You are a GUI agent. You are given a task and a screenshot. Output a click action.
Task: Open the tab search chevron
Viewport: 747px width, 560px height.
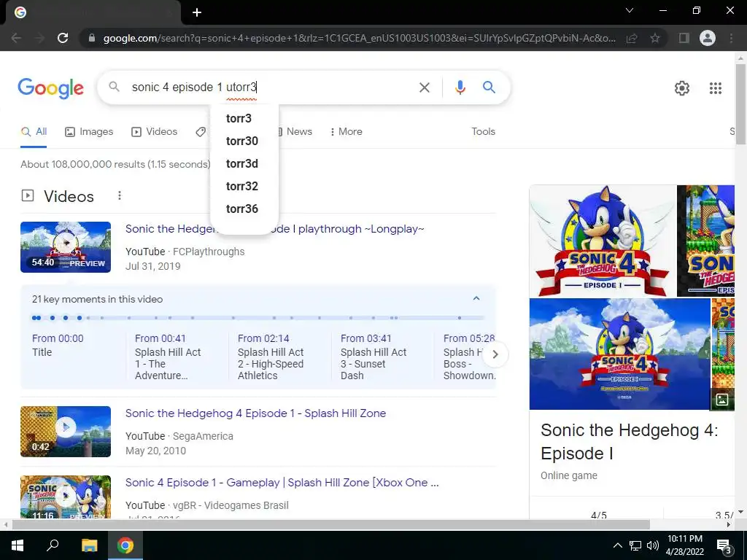[x=630, y=10]
